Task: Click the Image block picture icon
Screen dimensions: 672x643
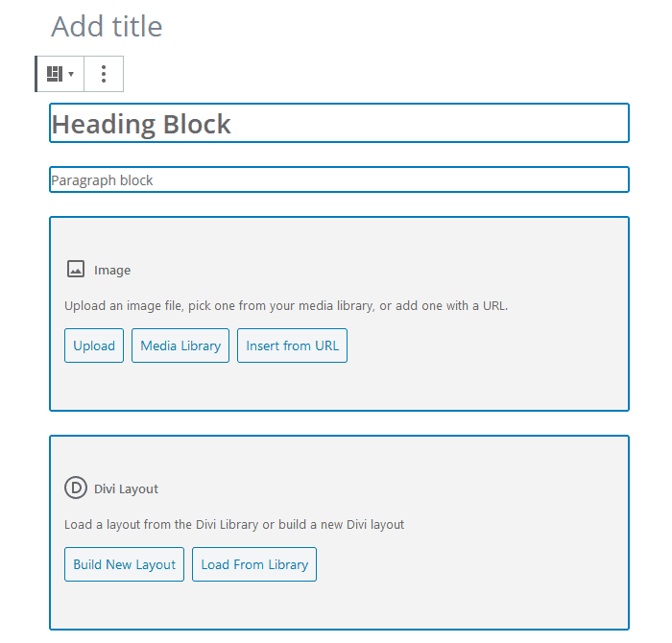Action: [x=76, y=270]
